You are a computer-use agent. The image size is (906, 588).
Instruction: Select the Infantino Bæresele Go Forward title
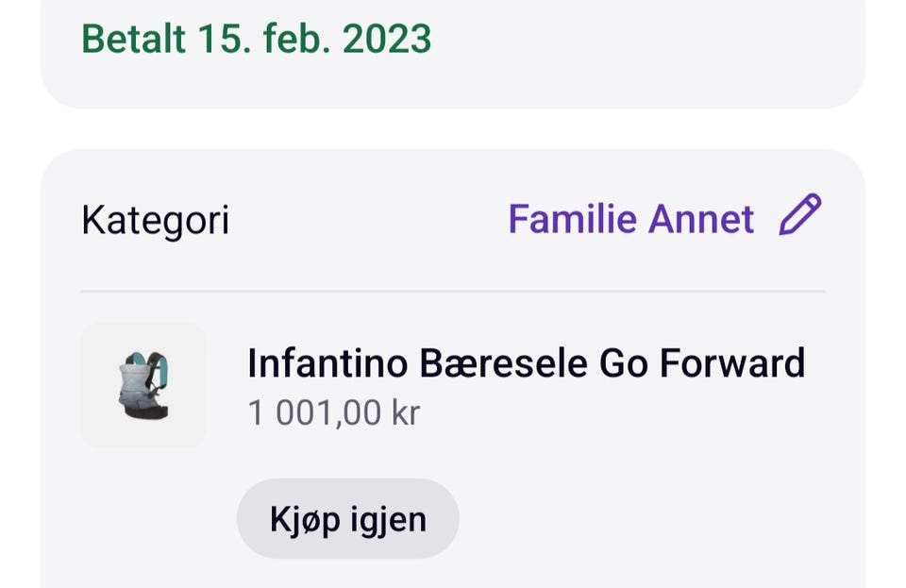pos(526,363)
